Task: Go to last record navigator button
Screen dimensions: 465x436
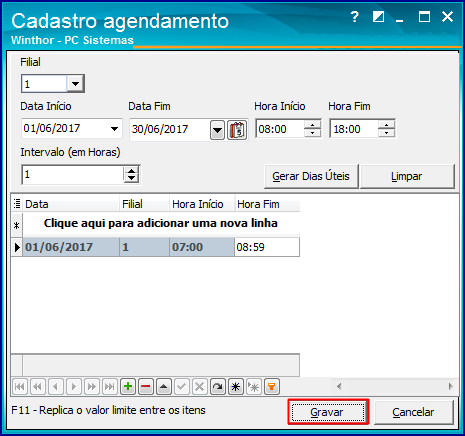Action: [110, 387]
